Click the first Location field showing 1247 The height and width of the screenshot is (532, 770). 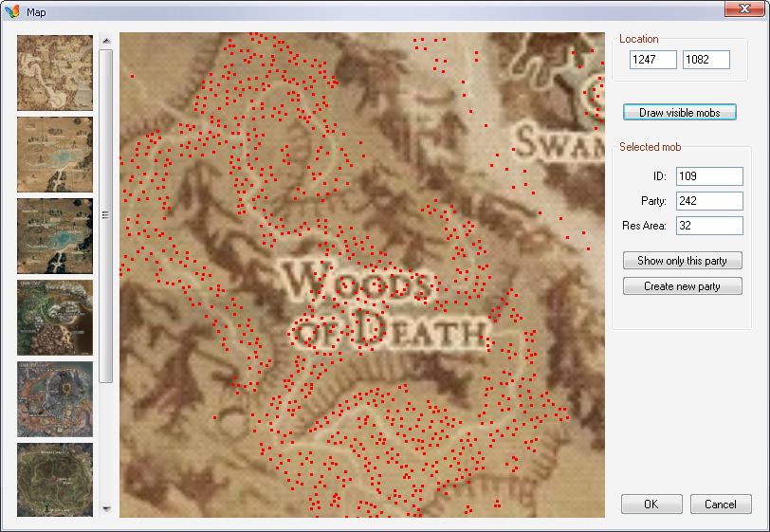pos(652,60)
